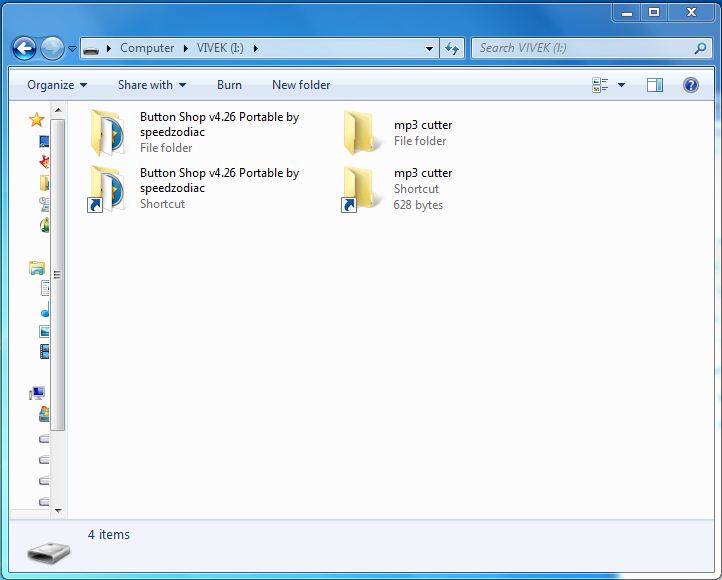
Task: Refresh the VIVEK (I:) folder view
Action: pyautogui.click(x=452, y=48)
